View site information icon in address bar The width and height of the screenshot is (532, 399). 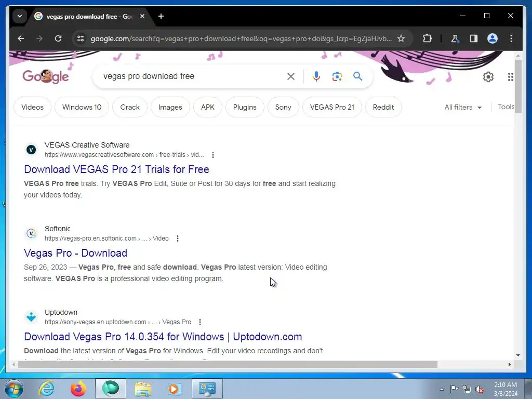tap(81, 38)
